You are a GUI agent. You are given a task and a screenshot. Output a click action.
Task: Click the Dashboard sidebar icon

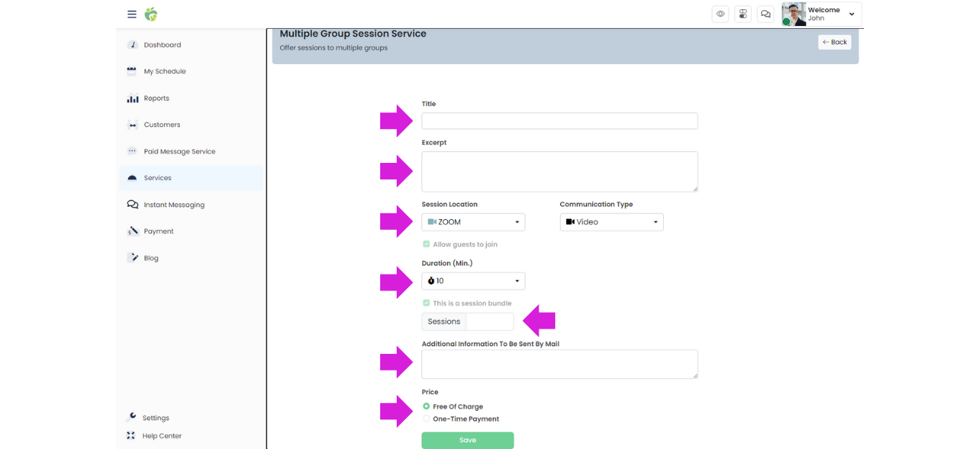132,45
